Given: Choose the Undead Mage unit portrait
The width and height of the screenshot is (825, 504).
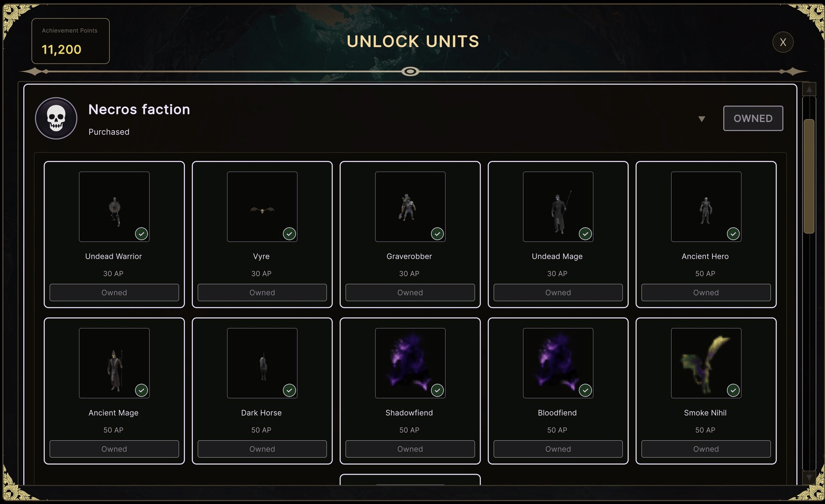Looking at the screenshot, I should point(558,207).
